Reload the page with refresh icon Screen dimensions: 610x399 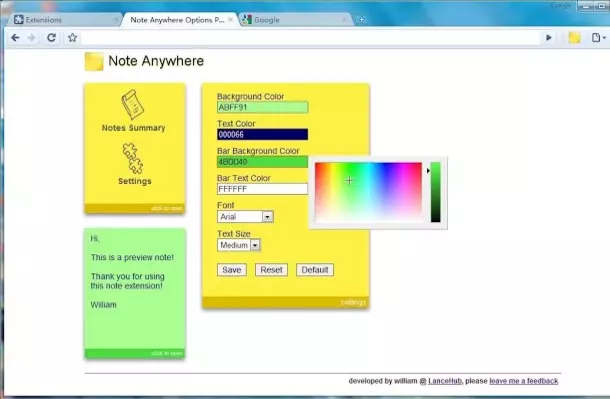(x=51, y=38)
